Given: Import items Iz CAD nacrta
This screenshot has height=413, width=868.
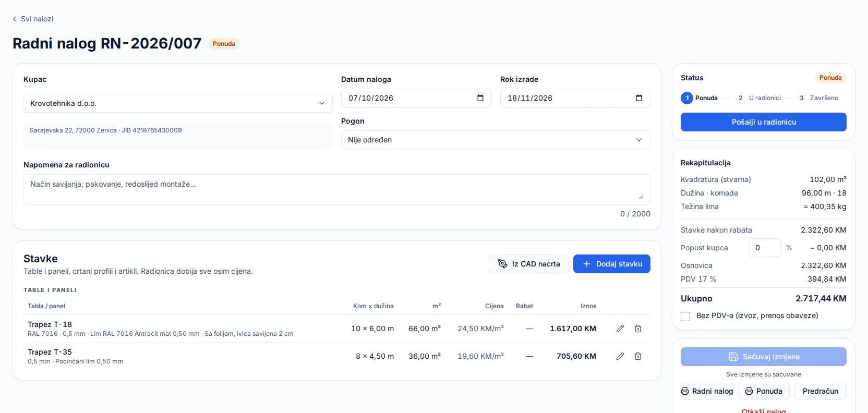Looking at the screenshot, I should 529,264.
